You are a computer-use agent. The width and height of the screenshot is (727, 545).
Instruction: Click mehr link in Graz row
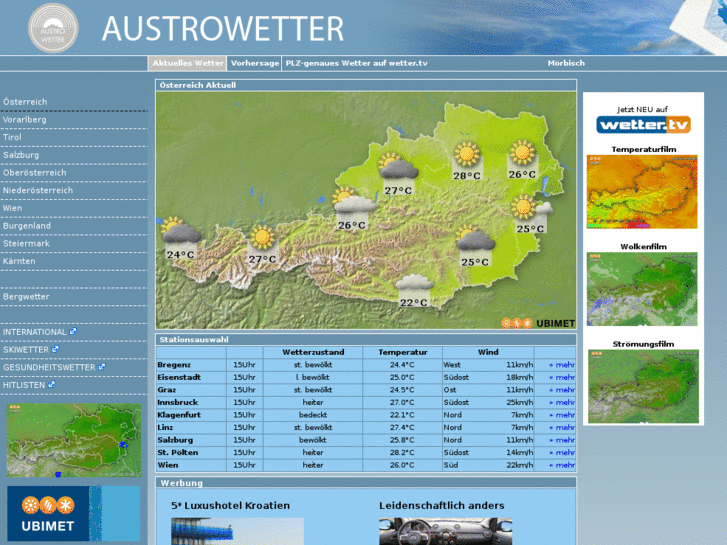[x=562, y=390]
